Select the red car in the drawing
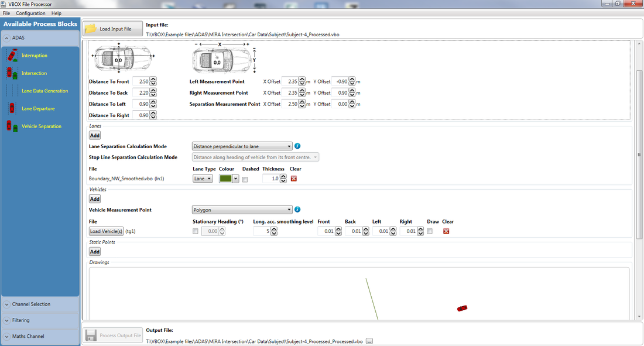 tap(462, 308)
